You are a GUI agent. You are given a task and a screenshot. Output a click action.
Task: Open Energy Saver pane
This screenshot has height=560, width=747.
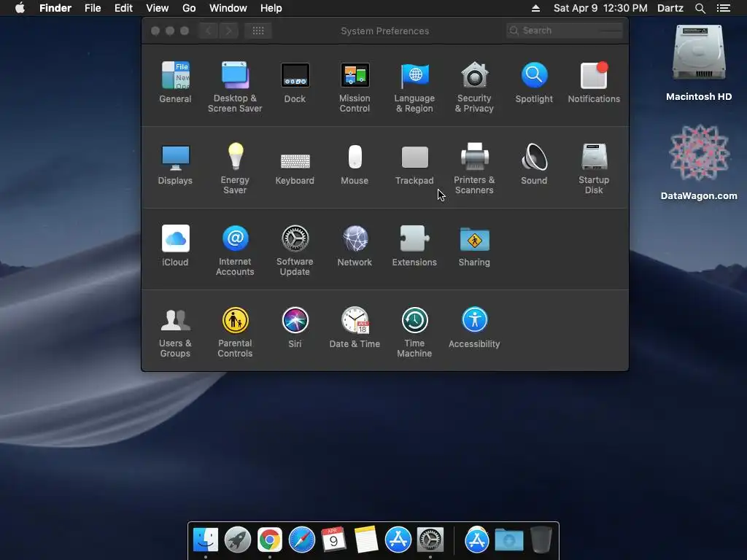pyautogui.click(x=235, y=168)
